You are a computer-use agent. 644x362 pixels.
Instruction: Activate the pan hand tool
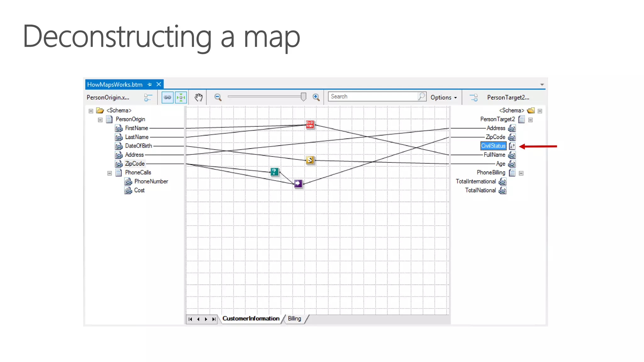point(198,97)
